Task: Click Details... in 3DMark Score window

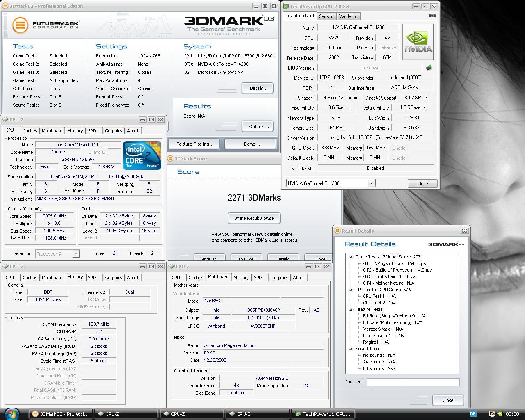Action: pos(283,258)
